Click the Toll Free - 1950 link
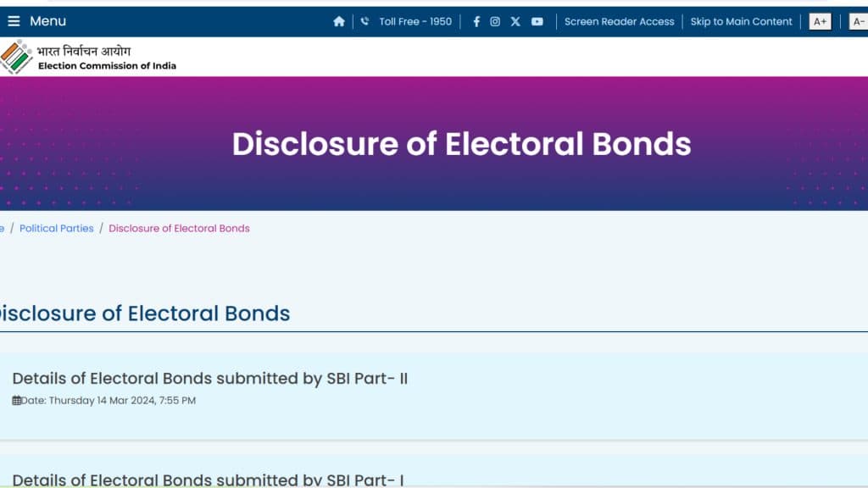Screen dimensions: 868x488 (414, 21)
